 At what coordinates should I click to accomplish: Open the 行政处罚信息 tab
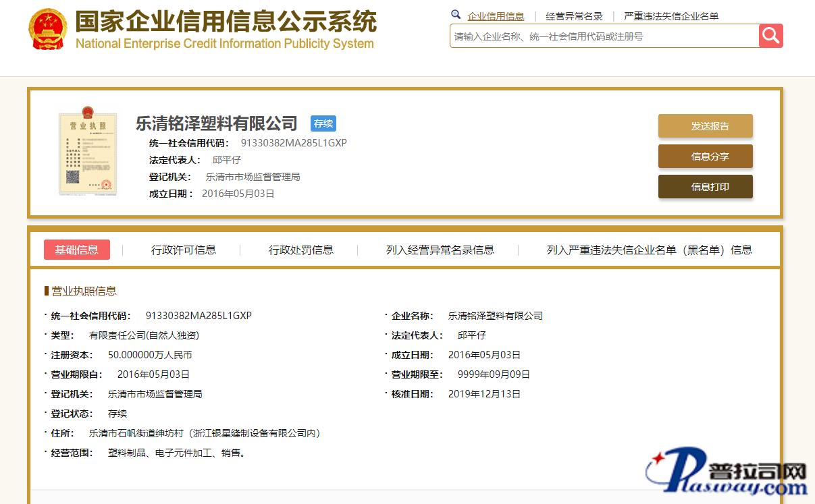coord(300,250)
